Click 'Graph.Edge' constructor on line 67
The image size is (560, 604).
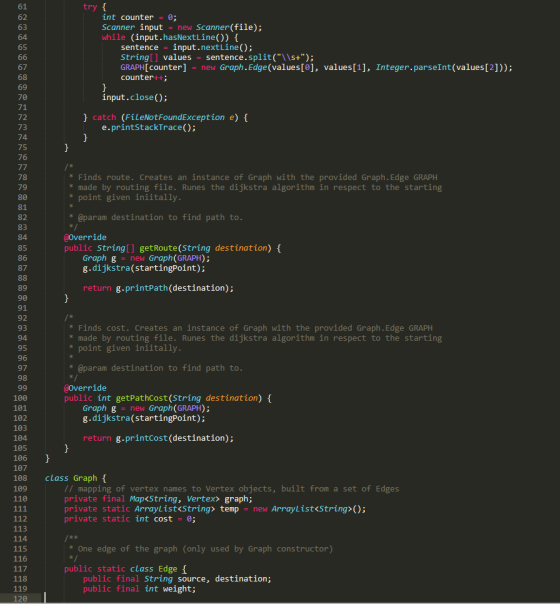[x=243, y=67]
